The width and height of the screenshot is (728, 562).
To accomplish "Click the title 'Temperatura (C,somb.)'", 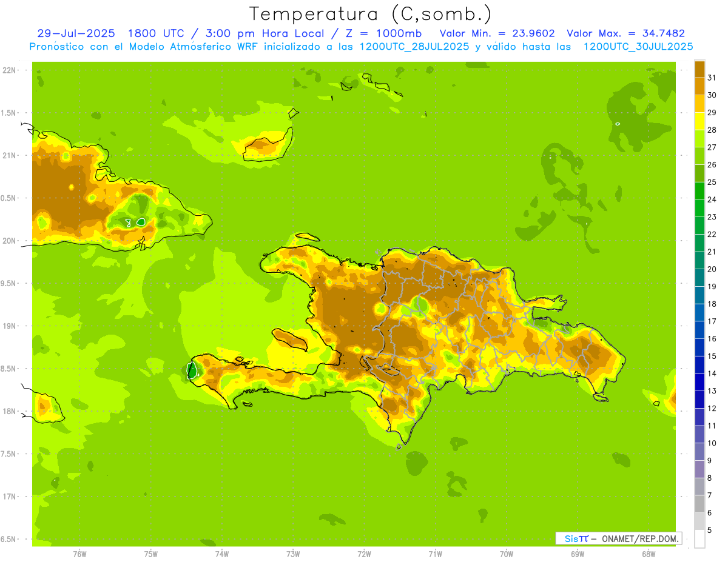I will 371,14.
